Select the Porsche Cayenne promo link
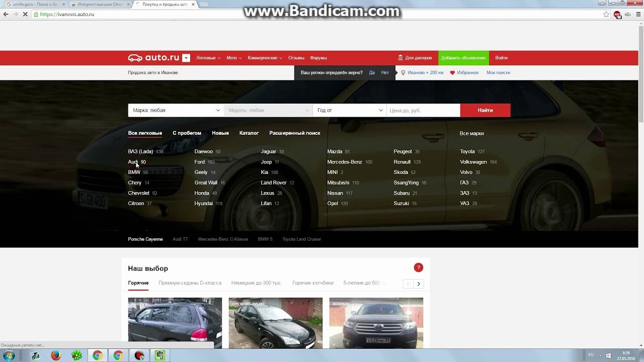This screenshot has width=644, height=362. click(145, 239)
